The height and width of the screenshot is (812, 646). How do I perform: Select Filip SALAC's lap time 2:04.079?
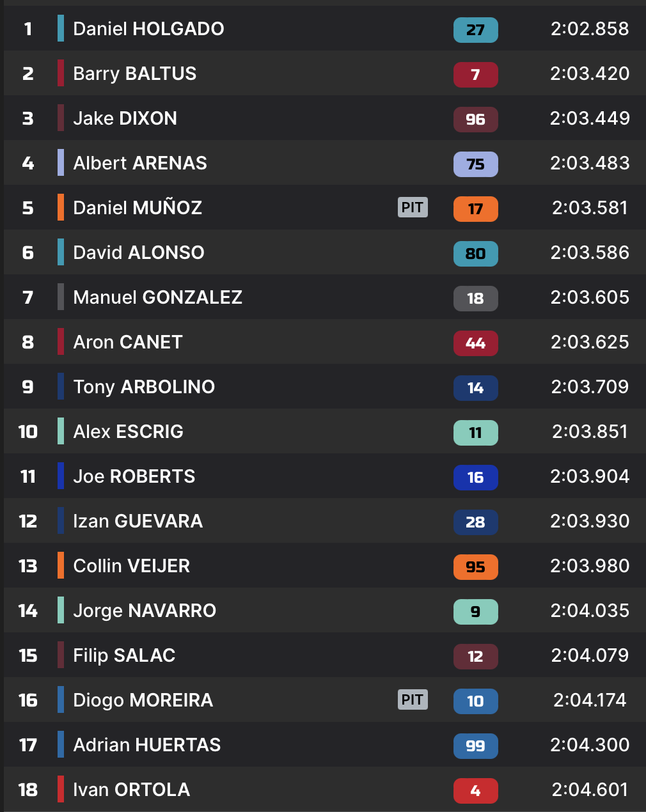[590, 655]
